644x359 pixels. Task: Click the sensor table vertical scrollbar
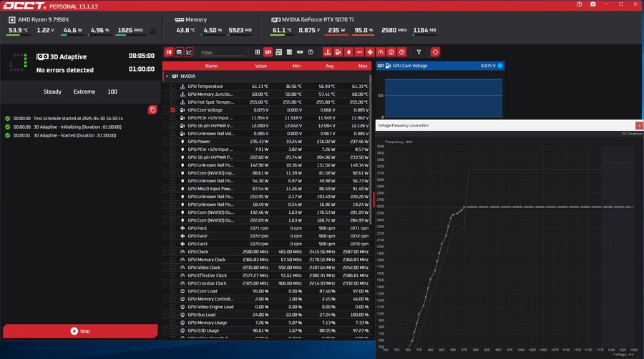click(x=373, y=197)
